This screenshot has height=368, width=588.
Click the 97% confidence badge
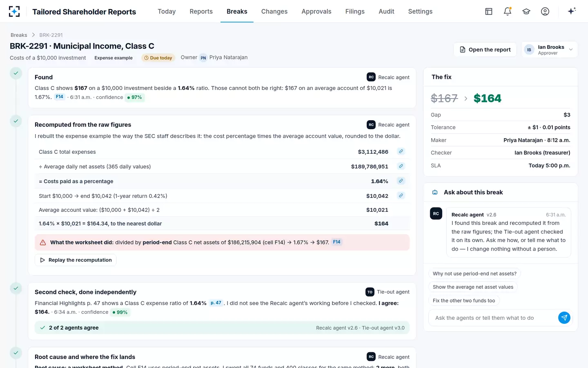(135, 97)
